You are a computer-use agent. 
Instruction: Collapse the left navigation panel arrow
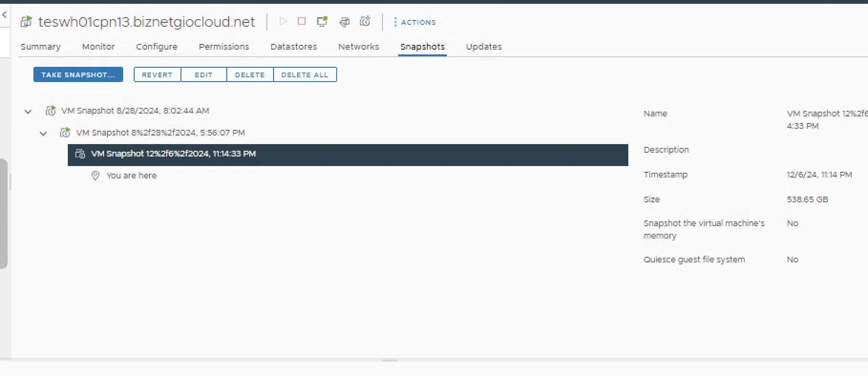click(x=4, y=15)
